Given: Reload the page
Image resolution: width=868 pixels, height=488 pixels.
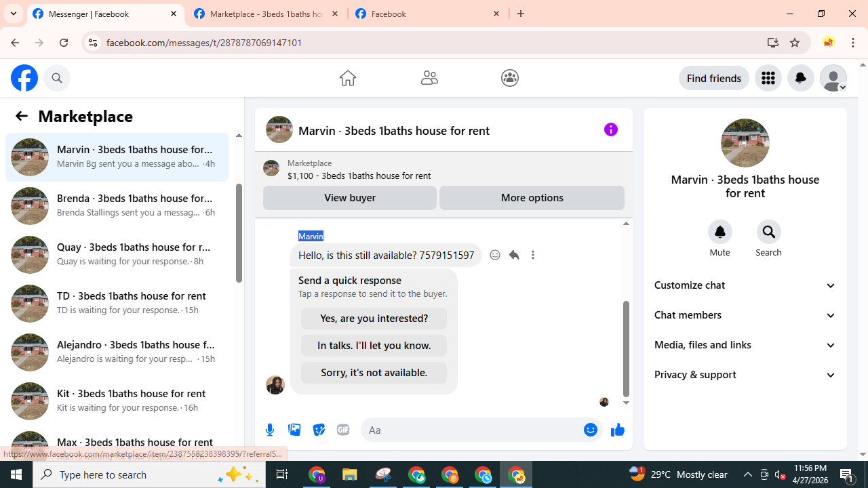Looking at the screenshot, I should [64, 42].
